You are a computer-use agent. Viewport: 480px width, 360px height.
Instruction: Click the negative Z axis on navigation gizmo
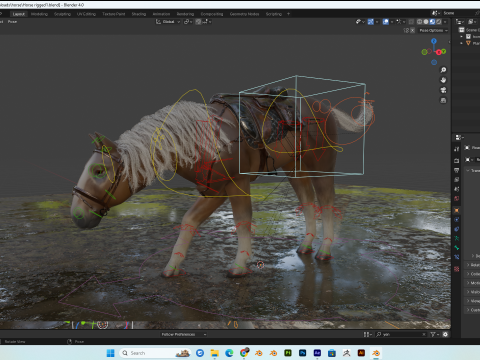pyautogui.click(x=434, y=62)
